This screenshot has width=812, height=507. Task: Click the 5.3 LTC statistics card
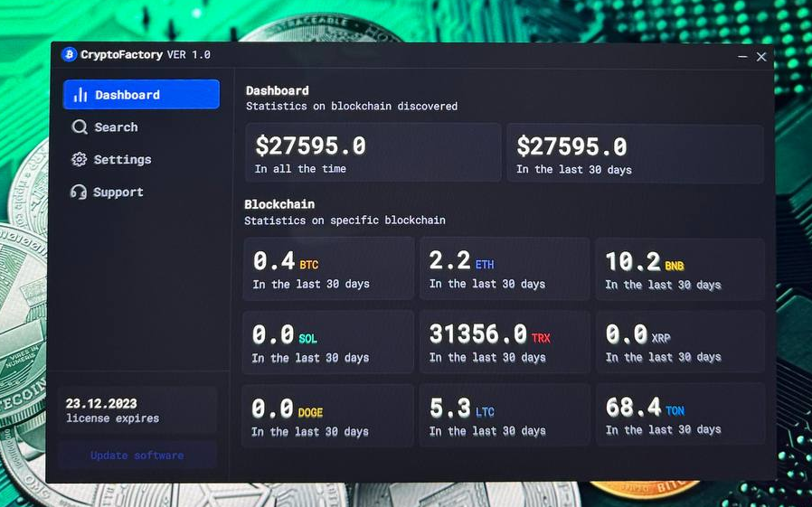(x=505, y=415)
